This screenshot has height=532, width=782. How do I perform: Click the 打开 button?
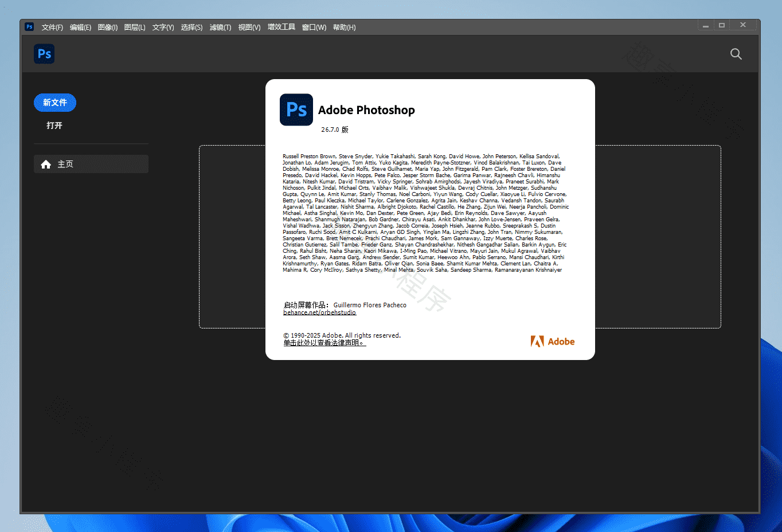(x=54, y=126)
